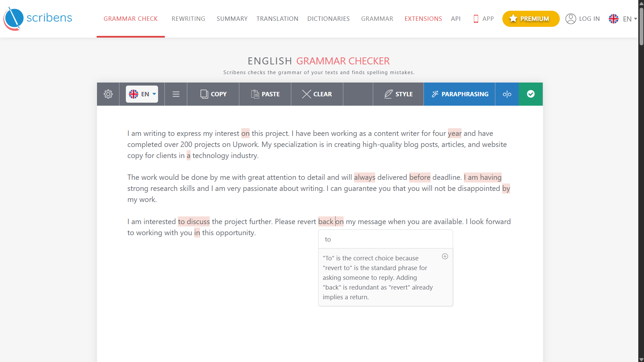Click the compare/mirror icon next to Paraphrasing
644x362 pixels.
507,94
